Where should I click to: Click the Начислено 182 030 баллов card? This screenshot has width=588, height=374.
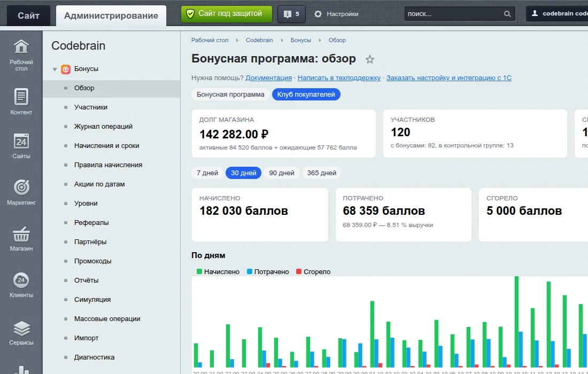(260, 215)
